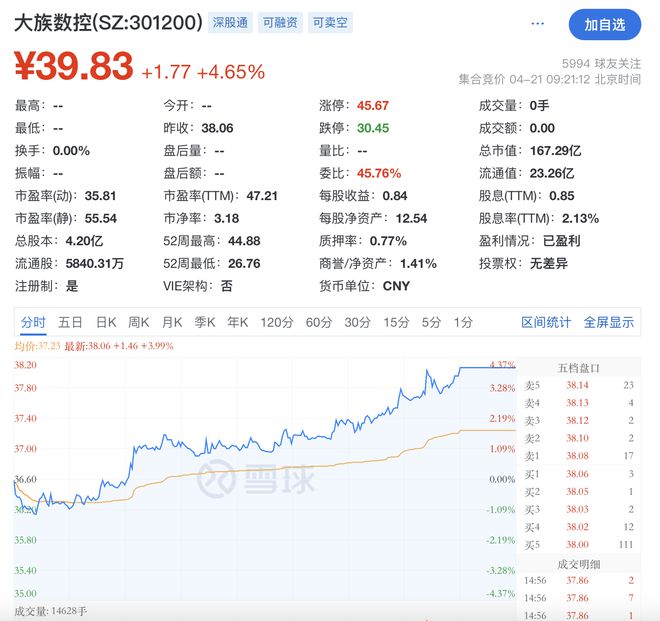660x621 pixels.
Task: Select the 120分 interval tab
Action: (x=277, y=322)
